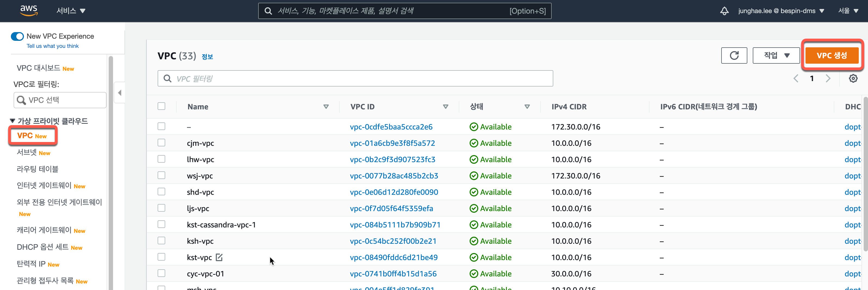Select checkbox for kst-cassandra-vpc-1 row

point(161,224)
